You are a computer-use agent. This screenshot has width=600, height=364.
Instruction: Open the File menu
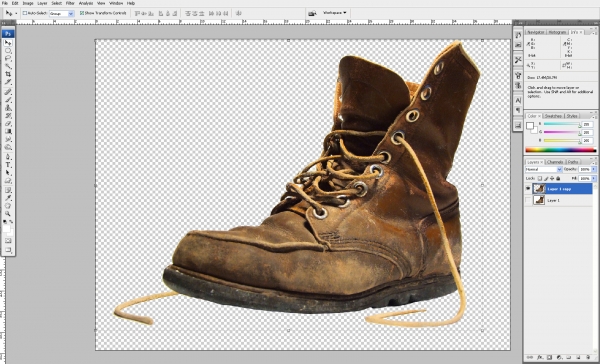pos(5,3)
